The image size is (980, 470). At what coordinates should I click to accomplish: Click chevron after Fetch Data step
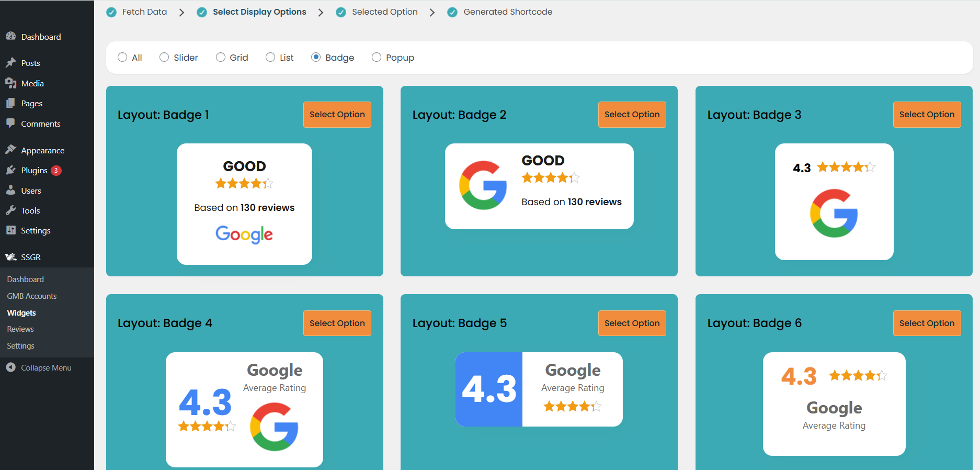pos(181,12)
